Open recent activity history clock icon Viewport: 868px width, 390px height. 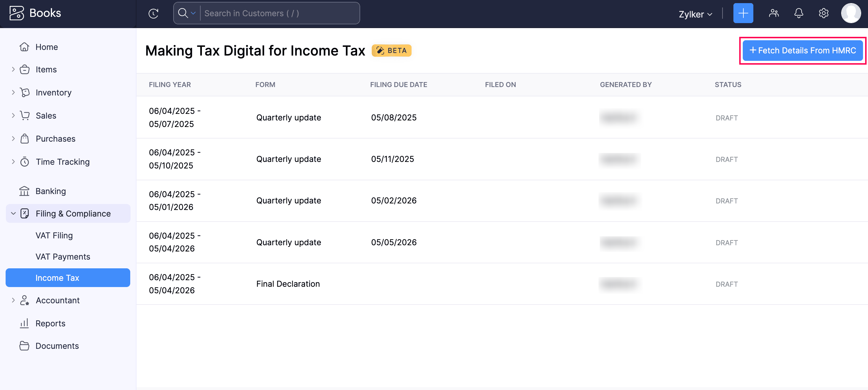click(153, 13)
